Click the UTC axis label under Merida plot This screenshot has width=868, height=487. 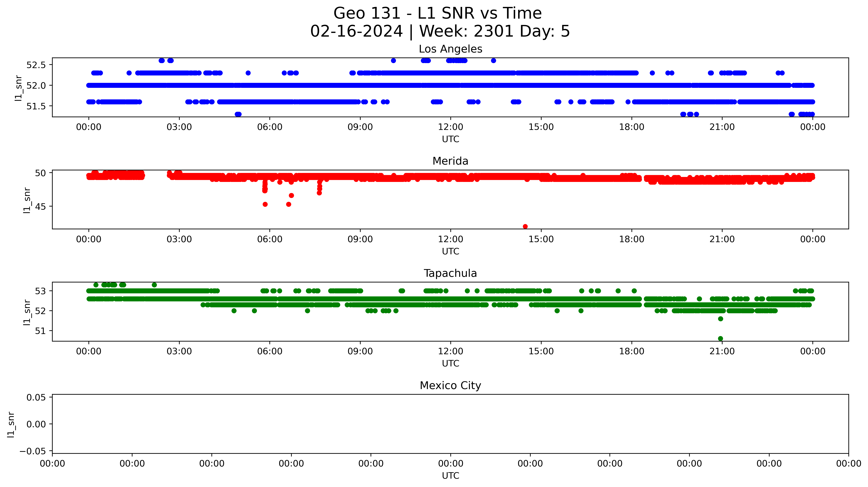451,251
